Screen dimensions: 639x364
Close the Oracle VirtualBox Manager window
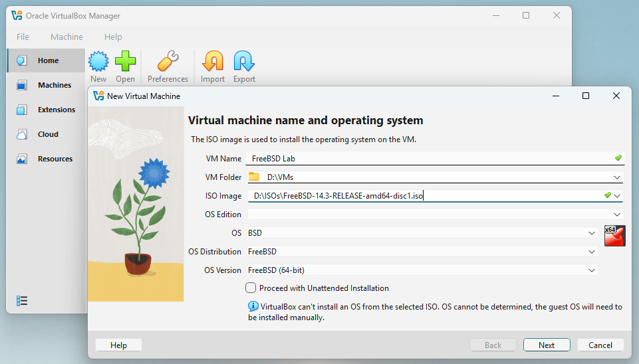pyautogui.click(x=557, y=15)
